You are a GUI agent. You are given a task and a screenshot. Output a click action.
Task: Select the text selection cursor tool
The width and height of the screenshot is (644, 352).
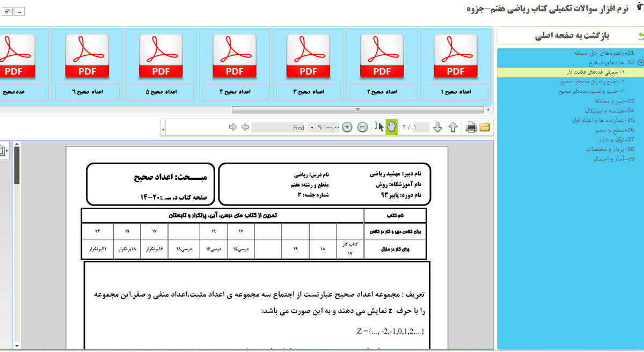click(x=379, y=127)
